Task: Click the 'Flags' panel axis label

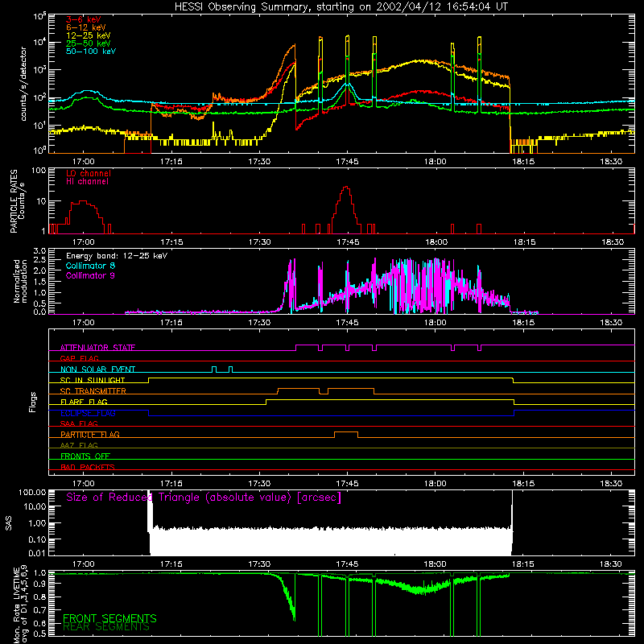Action: [32, 402]
